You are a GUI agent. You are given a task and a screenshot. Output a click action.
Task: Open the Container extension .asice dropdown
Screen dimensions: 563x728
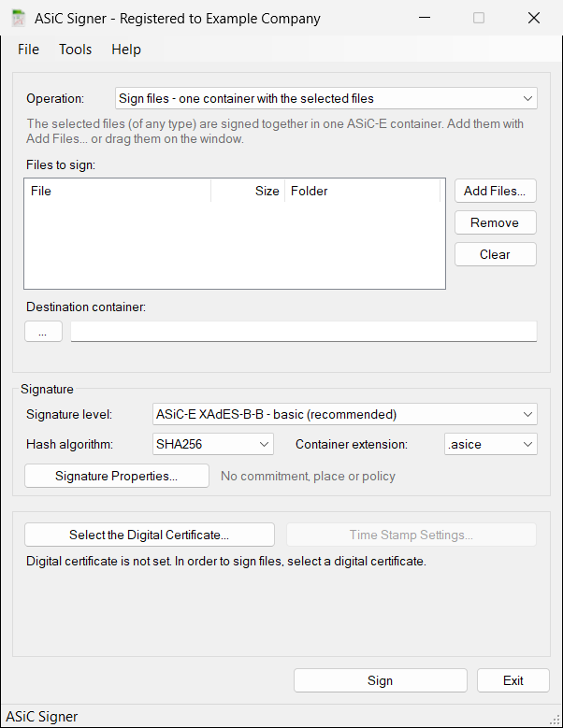(491, 444)
